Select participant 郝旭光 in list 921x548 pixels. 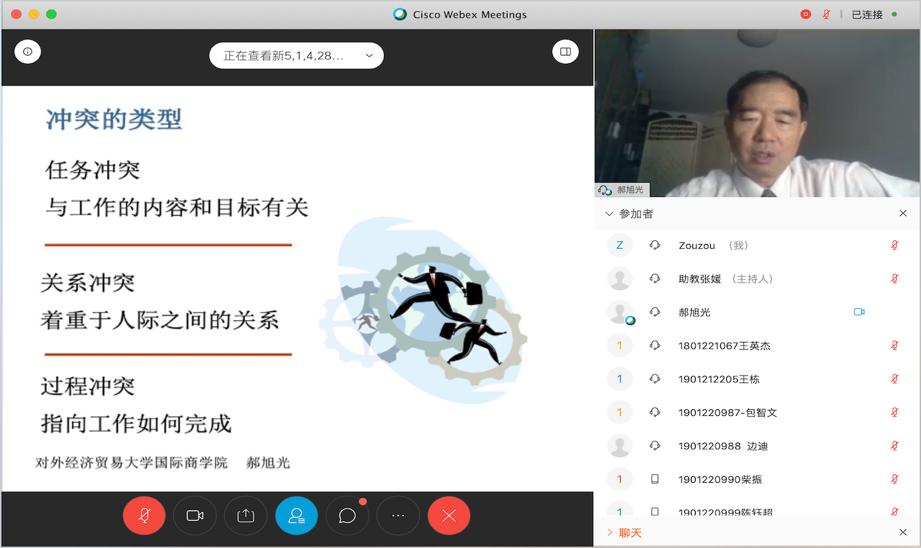(x=694, y=313)
